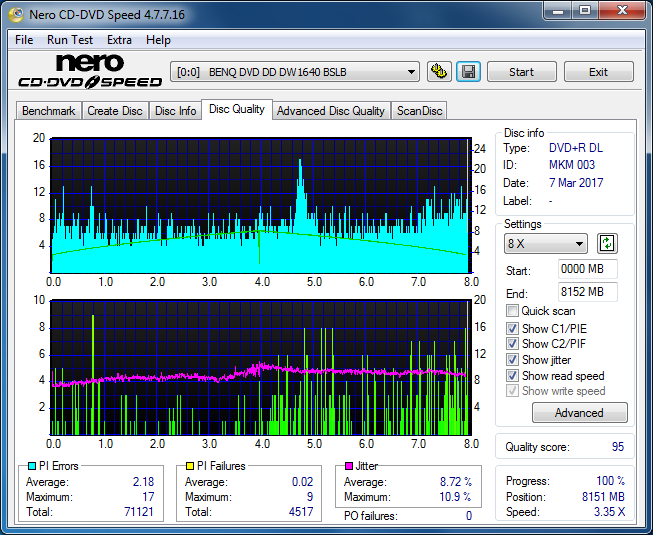Open the Run Test menu

click(x=70, y=40)
